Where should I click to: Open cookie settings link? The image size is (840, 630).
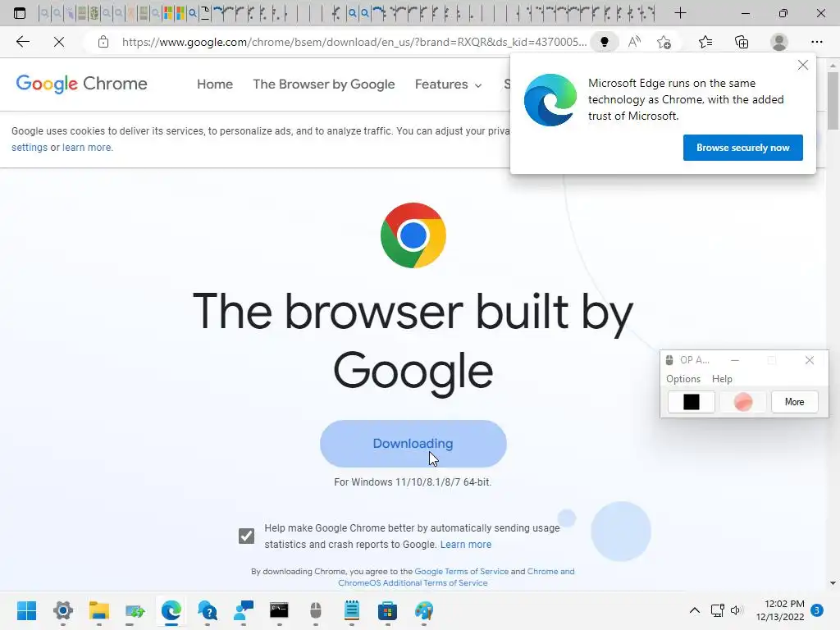click(x=29, y=148)
